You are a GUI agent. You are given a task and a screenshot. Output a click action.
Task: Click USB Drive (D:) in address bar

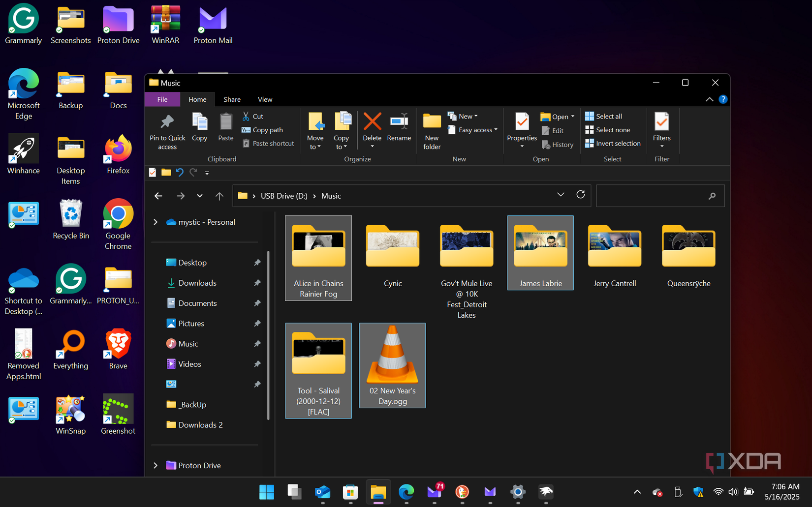(284, 196)
